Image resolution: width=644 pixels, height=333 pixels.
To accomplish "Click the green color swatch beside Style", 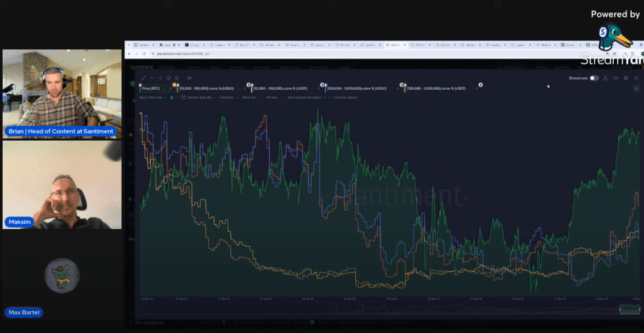I will [172, 97].
